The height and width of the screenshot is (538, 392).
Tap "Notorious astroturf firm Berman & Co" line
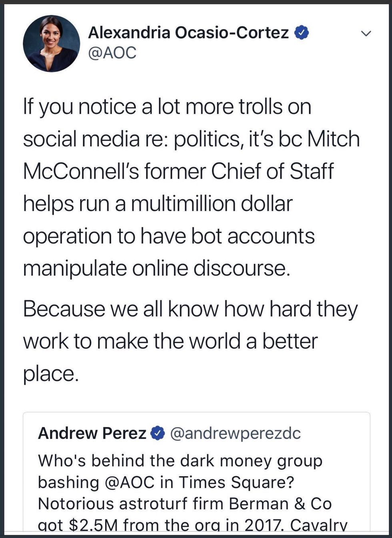coord(185,504)
